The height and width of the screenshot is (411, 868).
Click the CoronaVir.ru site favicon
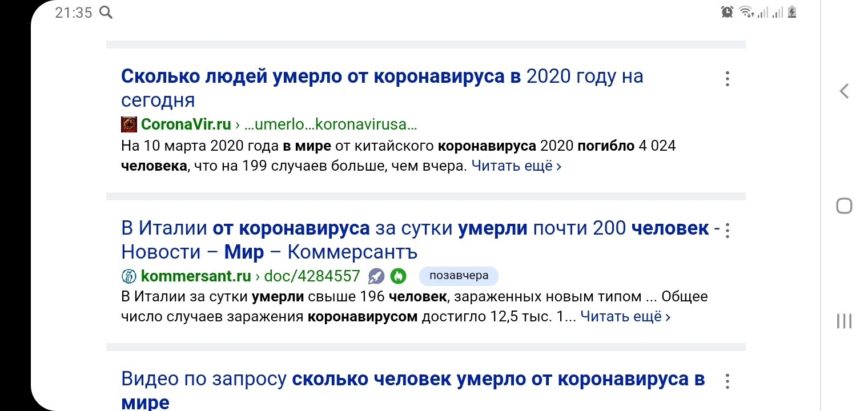129,124
